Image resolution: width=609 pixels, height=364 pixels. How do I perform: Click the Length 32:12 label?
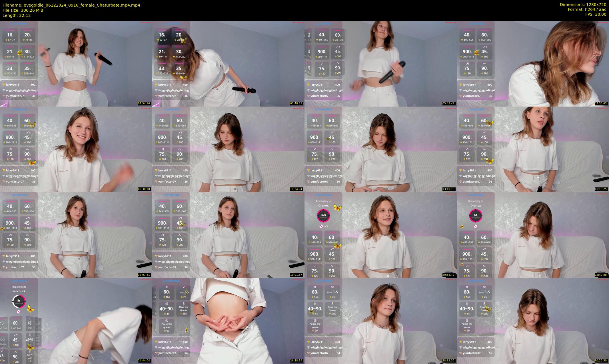click(17, 15)
